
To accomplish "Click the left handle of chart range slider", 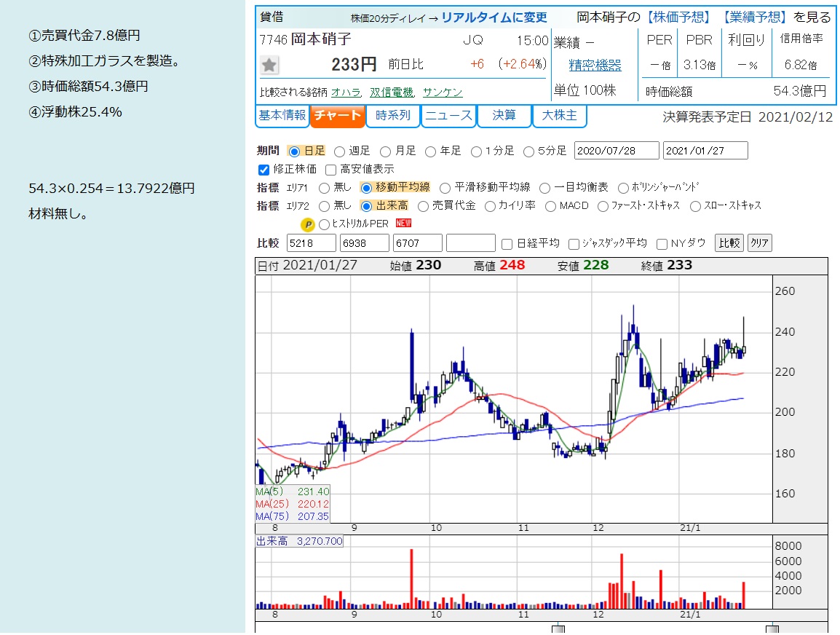I will (558, 629).
